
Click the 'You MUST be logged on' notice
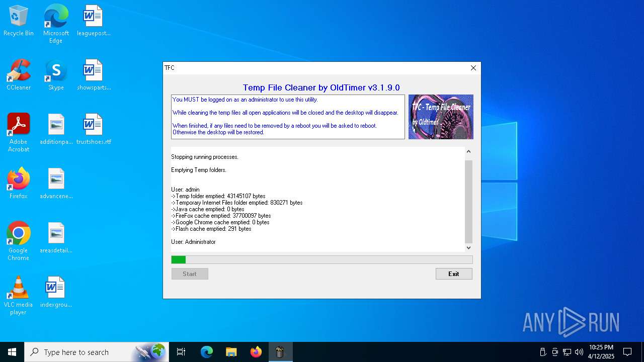(x=245, y=100)
